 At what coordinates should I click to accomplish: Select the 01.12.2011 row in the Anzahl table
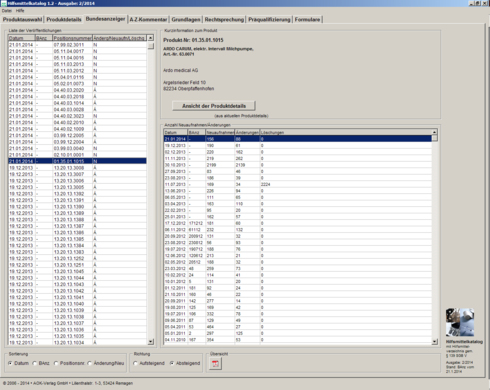(298, 288)
